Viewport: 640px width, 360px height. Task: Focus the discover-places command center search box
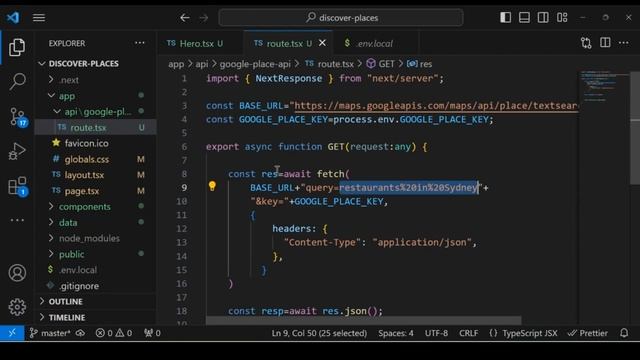[x=341, y=18]
